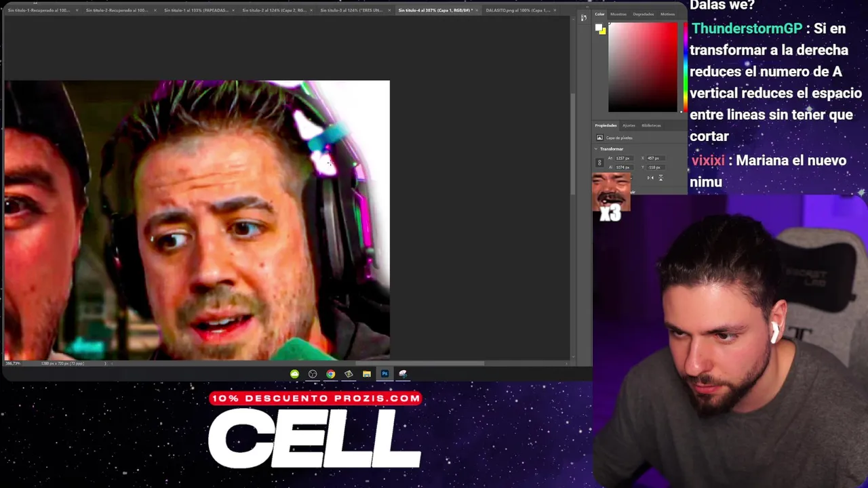The height and width of the screenshot is (488, 868).
Task: Open the Degradados panel tab
Action: point(643,14)
